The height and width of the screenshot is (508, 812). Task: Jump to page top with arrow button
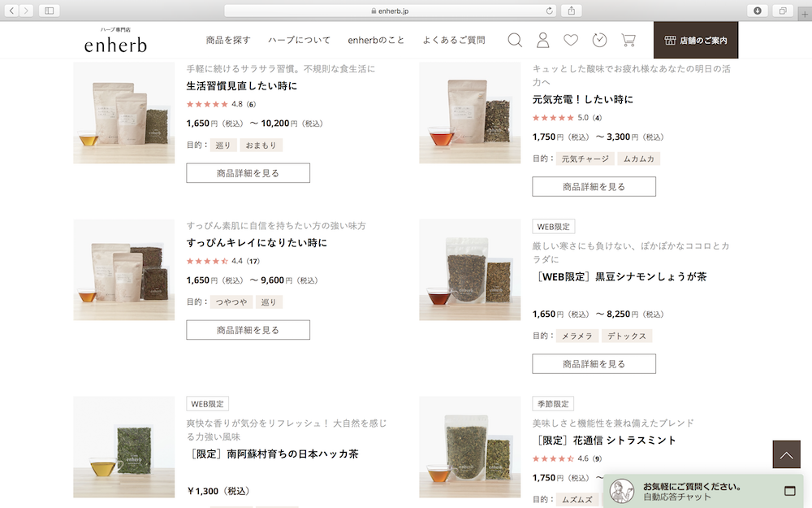pos(787,454)
